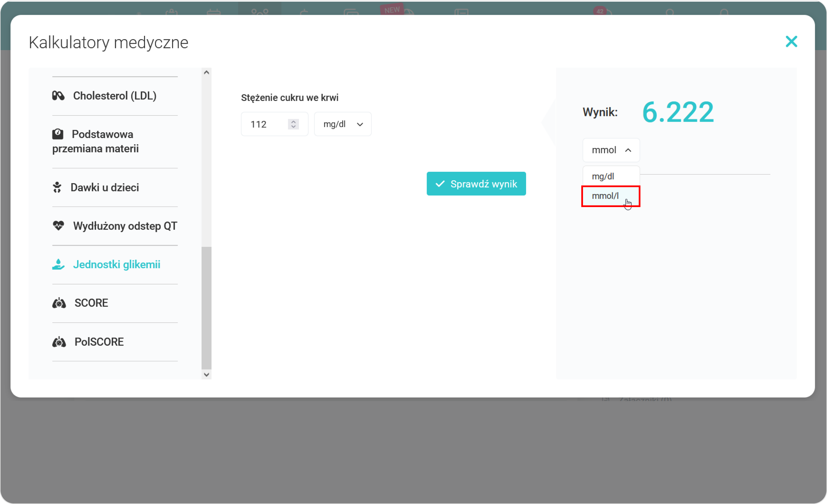The width and height of the screenshot is (827, 504).
Task: Click the result value 6.222
Action: pyautogui.click(x=678, y=112)
